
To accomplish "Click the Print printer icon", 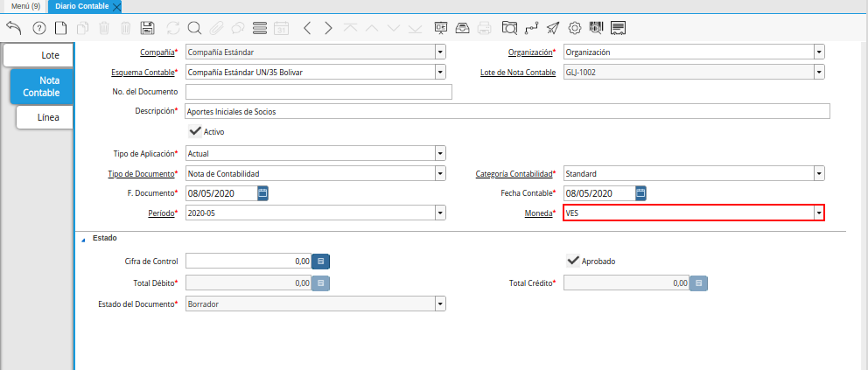I will (x=485, y=28).
